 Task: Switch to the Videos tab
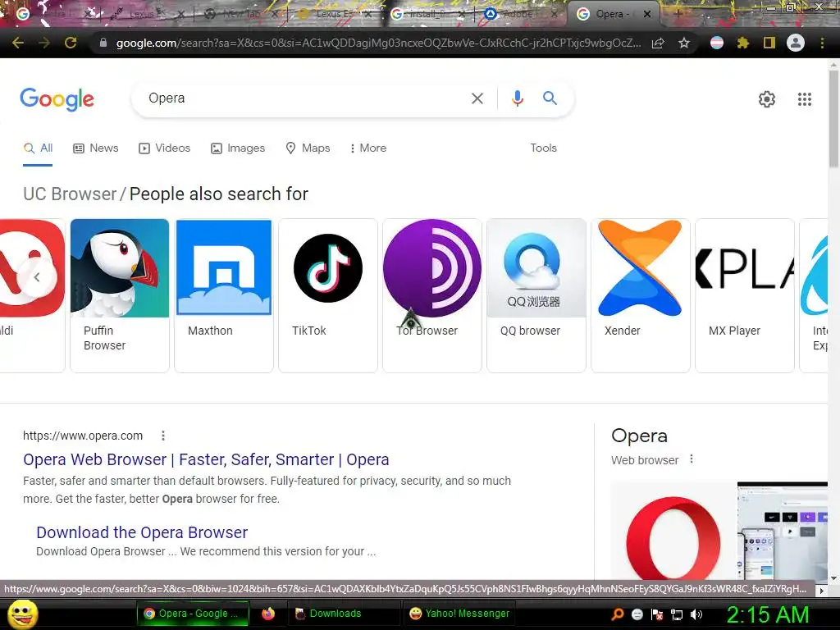coord(164,148)
